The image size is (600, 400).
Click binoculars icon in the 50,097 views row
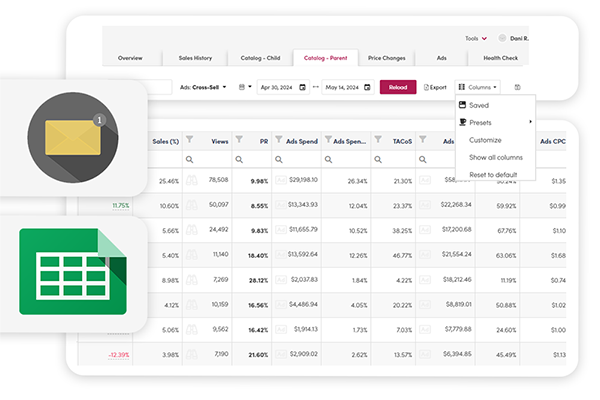click(192, 205)
